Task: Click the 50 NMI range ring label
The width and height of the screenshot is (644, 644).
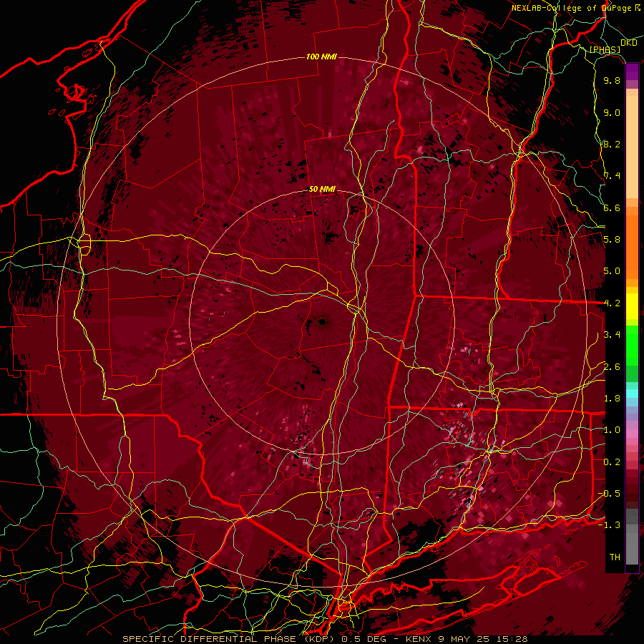Action: click(322, 190)
